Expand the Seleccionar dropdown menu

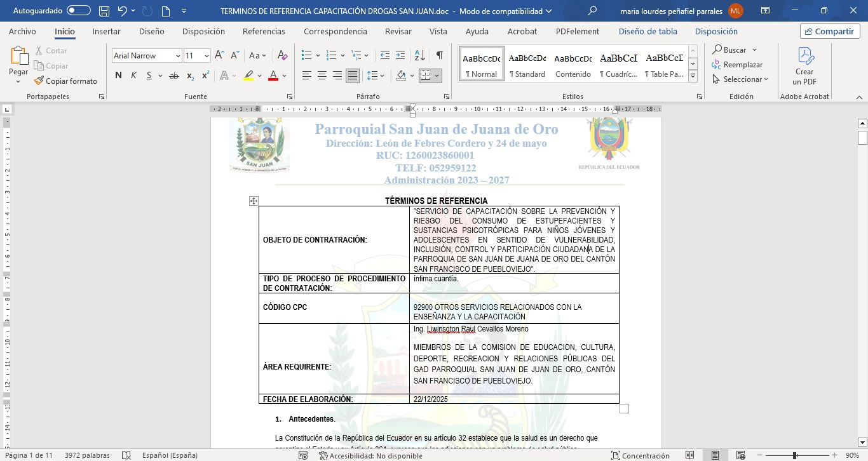(741, 79)
